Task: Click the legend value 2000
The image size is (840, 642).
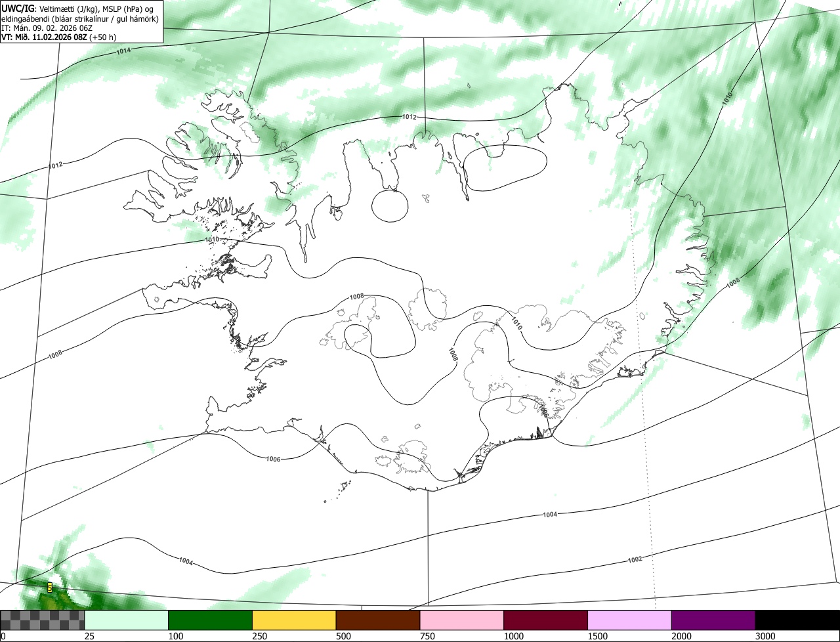Action: pyautogui.click(x=681, y=636)
